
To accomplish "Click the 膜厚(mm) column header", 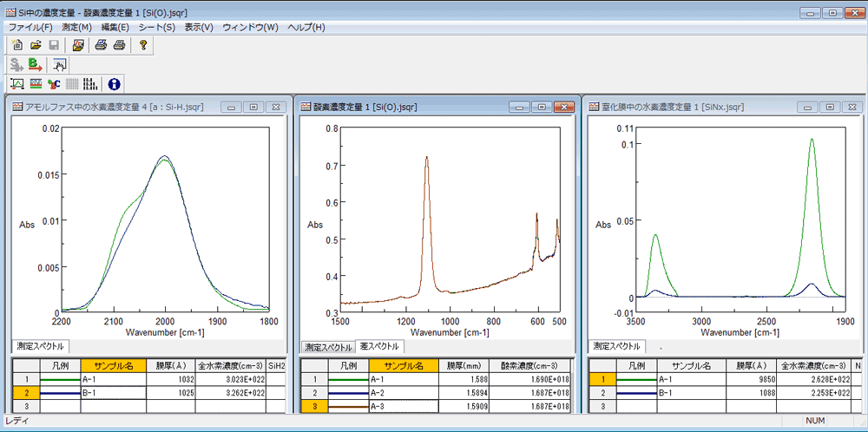I will point(464,366).
